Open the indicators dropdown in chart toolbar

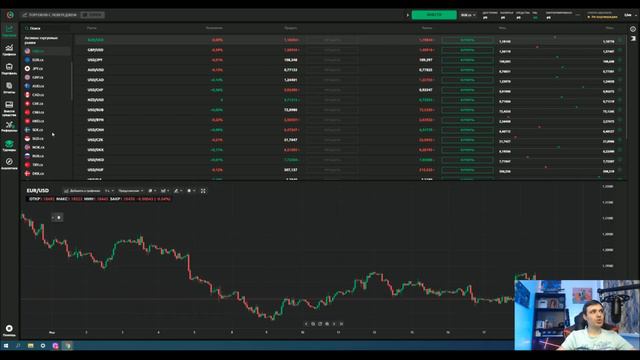point(165,191)
